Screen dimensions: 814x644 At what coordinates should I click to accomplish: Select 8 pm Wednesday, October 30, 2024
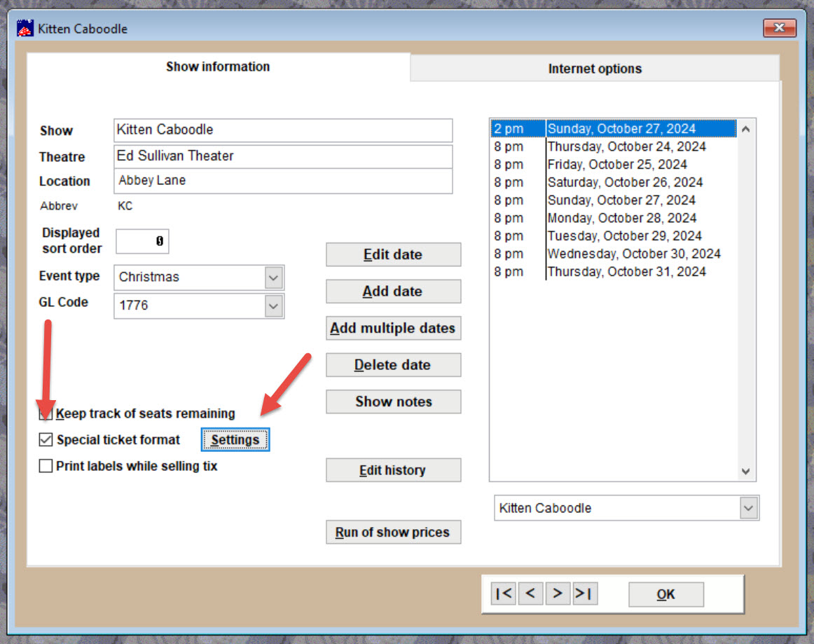(x=614, y=254)
